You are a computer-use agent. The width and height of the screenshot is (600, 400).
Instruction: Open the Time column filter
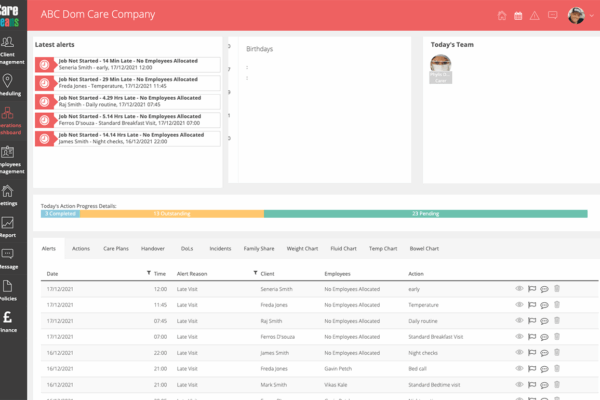pyautogui.click(x=148, y=272)
